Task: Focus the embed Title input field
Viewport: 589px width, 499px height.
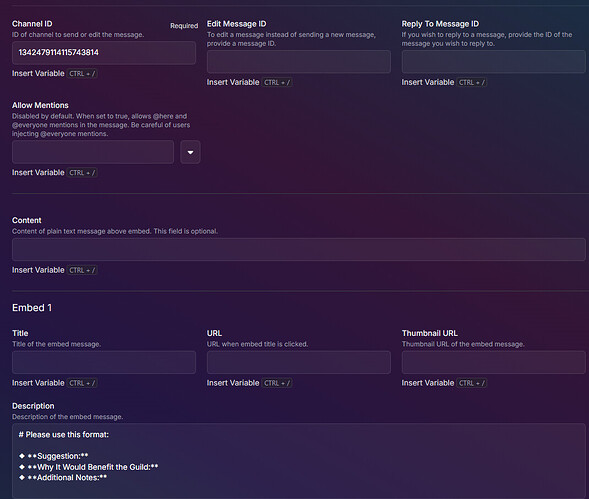Action: (104, 362)
